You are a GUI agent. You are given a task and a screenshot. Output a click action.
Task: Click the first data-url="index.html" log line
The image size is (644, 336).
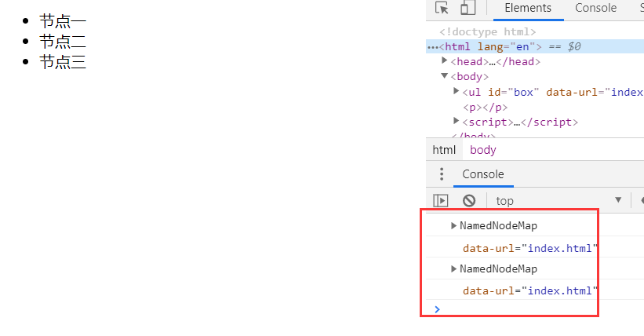529,248
